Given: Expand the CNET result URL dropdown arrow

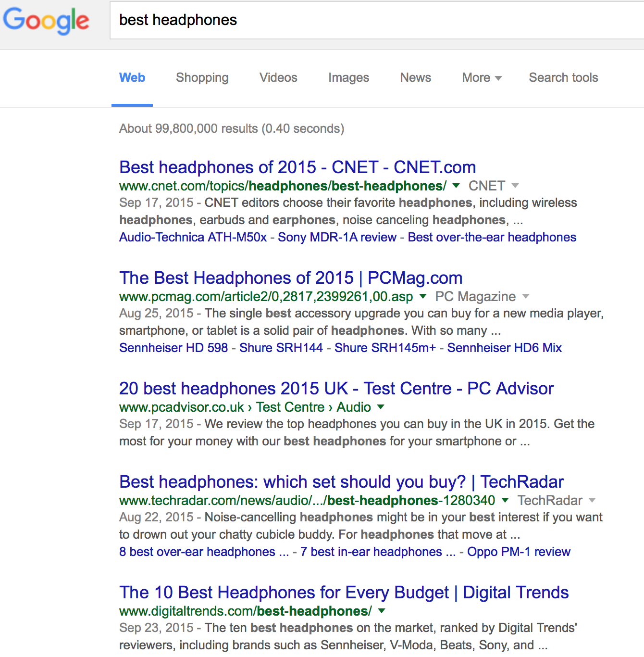Looking at the screenshot, I should pyautogui.click(x=455, y=186).
